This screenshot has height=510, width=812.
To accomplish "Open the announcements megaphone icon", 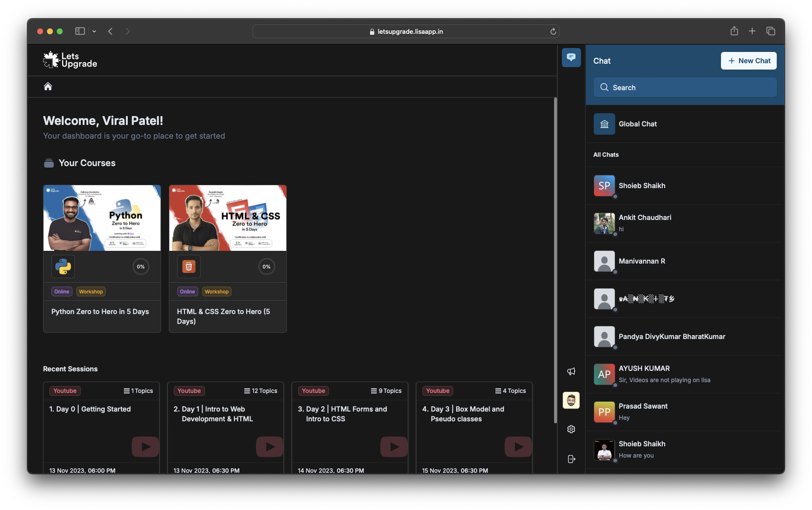I will [x=571, y=371].
